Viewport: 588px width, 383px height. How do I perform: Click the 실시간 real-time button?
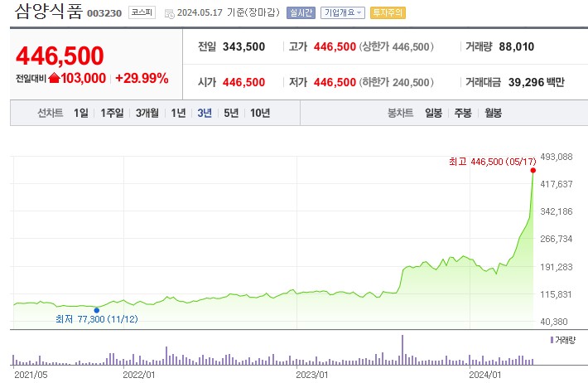click(x=301, y=12)
